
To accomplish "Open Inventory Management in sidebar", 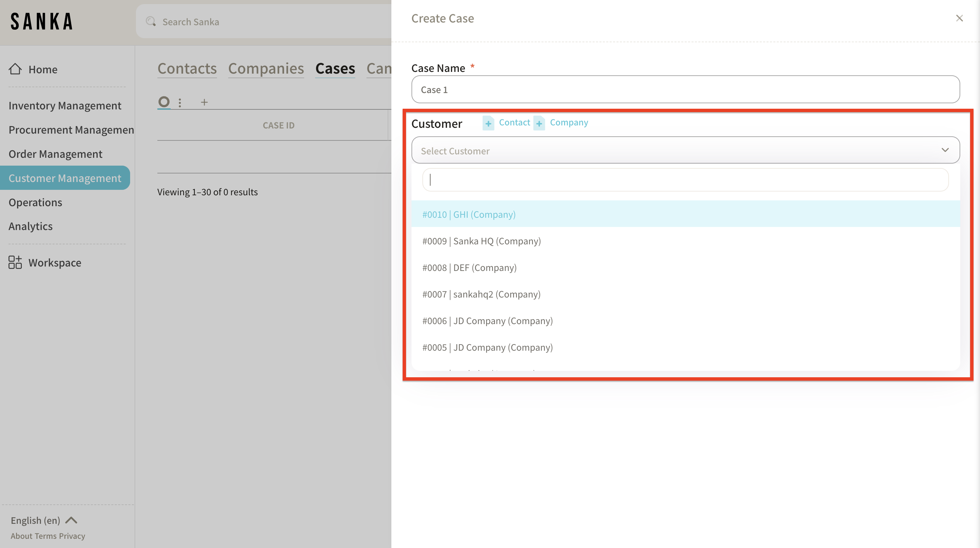I will pyautogui.click(x=65, y=105).
